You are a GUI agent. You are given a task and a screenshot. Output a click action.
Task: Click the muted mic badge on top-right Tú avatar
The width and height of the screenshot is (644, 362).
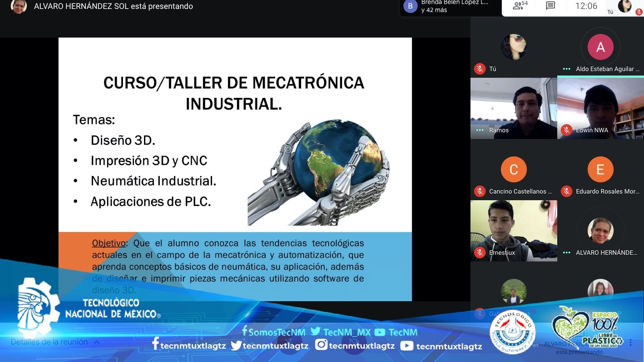pyautogui.click(x=639, y=12)
